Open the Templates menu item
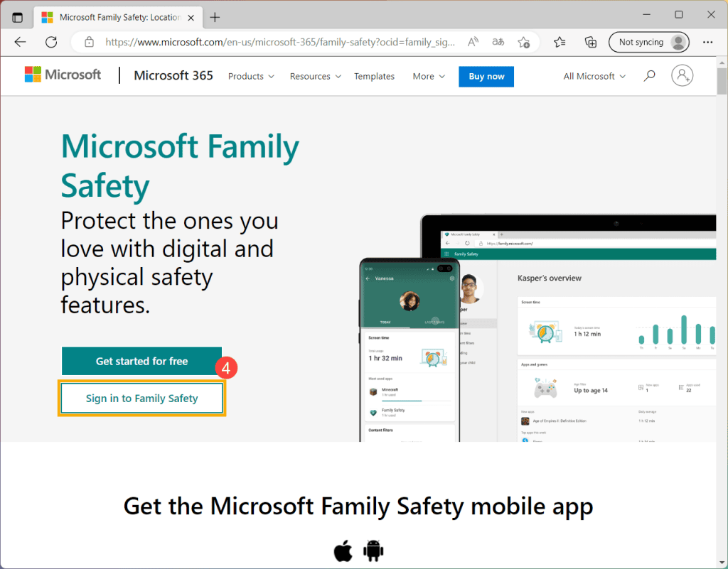The height and width of the screenshot is (569, 728). [374, 76]
